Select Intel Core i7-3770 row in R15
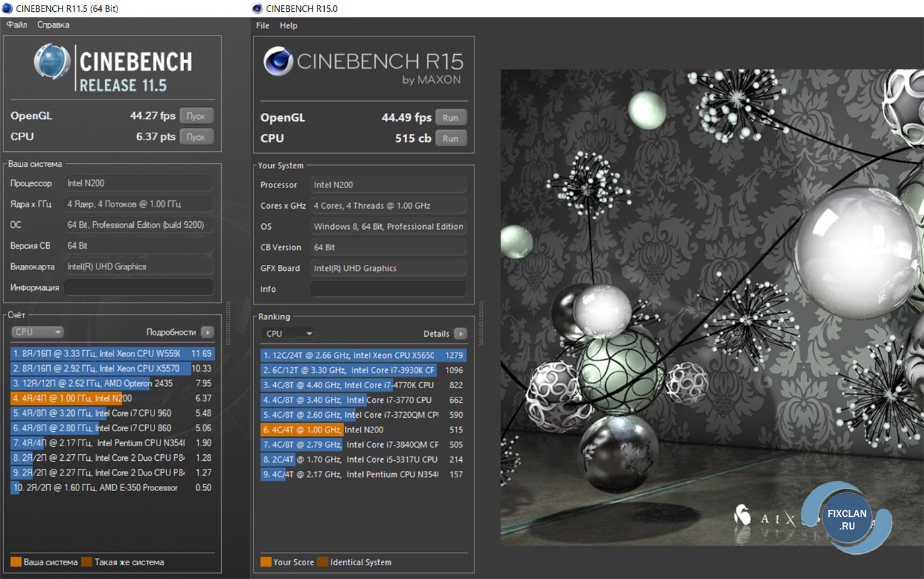 pos(364,400)
